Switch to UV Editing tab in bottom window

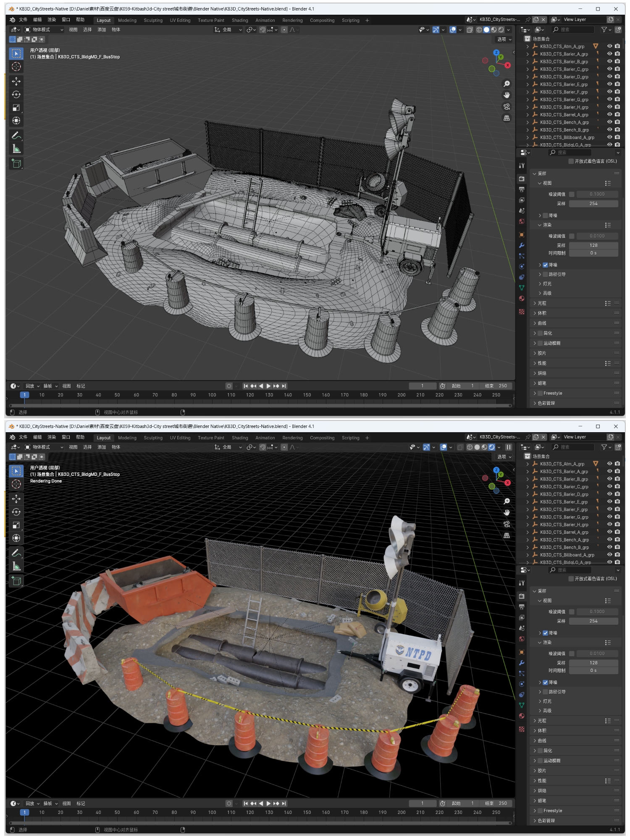[x=180, y=438]
